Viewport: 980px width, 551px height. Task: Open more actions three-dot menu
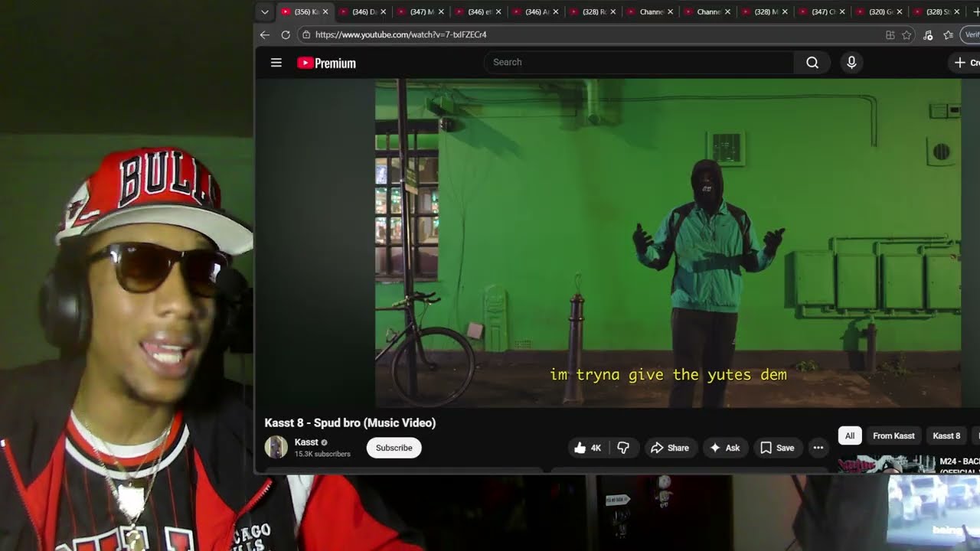point(818,448)
